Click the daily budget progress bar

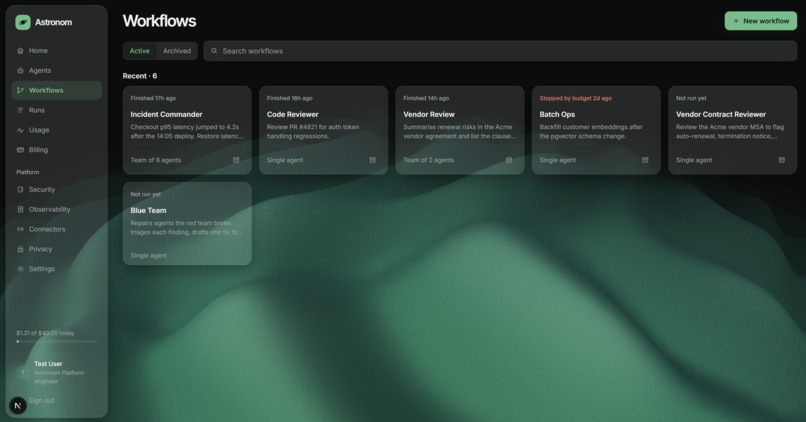pyautogui.click(x=57, y=341)
